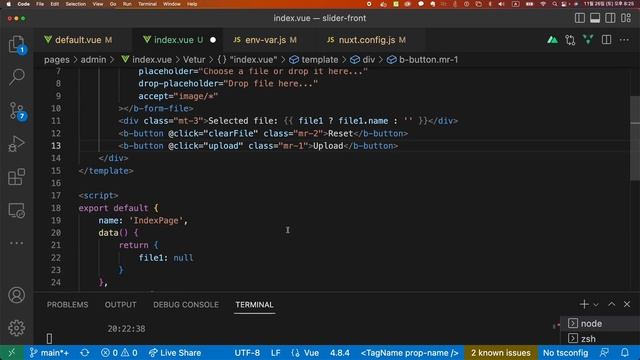Click div breadcrumb segment
The height and width of the screenshot is (360, 640).
(x=363, y=60)
